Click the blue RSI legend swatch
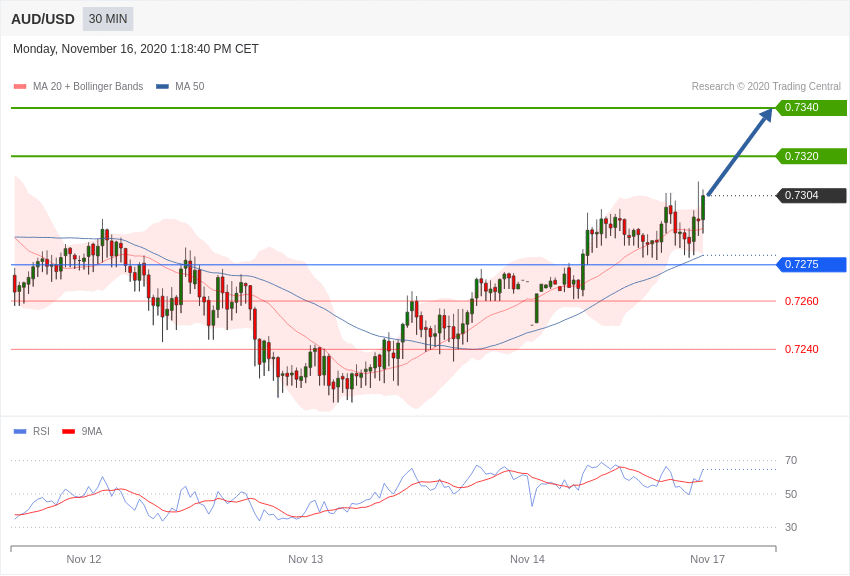Screen dimensions: 850x576 [20, 432]
